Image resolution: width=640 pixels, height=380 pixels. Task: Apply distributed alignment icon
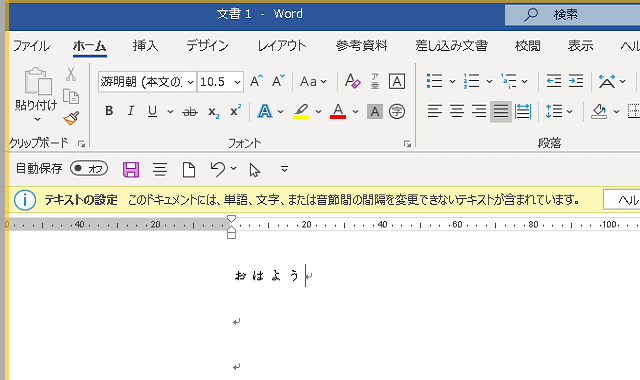point(523,111)
